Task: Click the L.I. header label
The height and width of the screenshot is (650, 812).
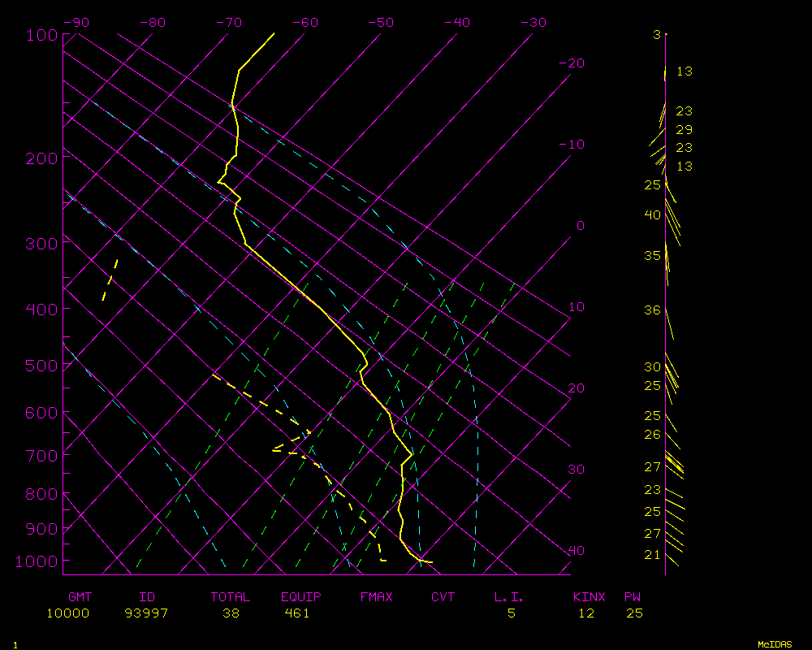Action: pos(509,597)
